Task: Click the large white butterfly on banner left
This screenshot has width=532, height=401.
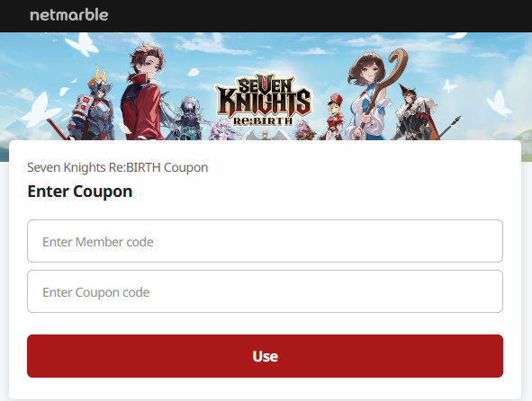Action: point(40,111)
